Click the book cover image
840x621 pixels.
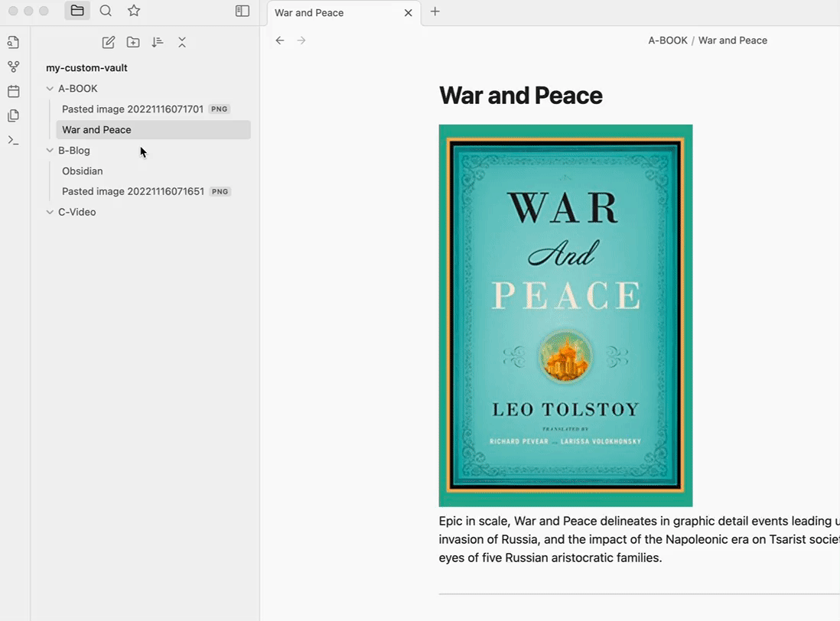point(565,316)
